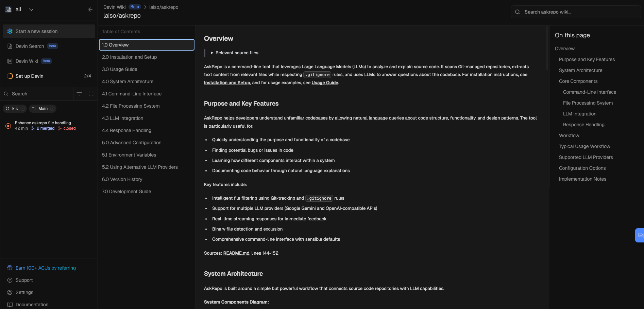
Task: Jump to 'System Architecture' in On this page
Action: (580, 70)
